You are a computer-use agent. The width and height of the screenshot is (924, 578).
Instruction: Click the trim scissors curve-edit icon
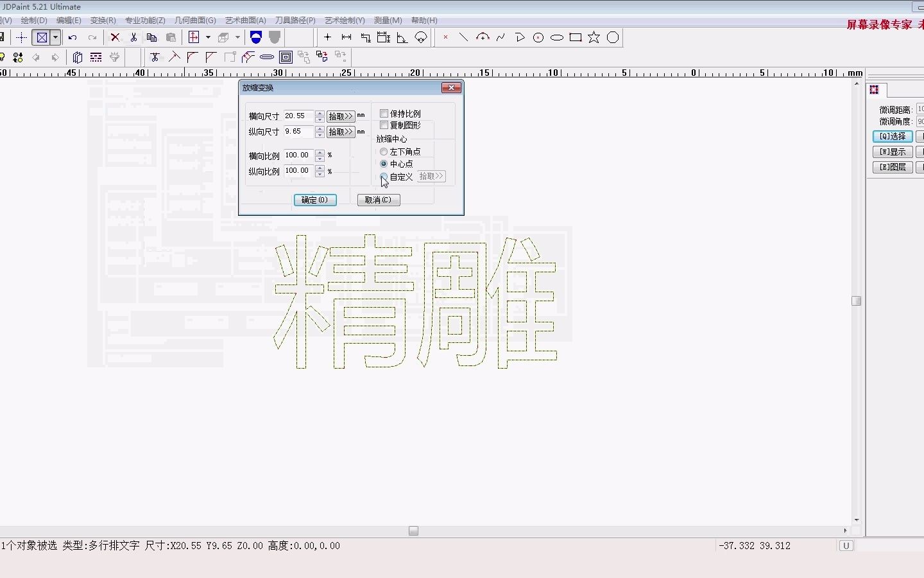tap(155, 57)
